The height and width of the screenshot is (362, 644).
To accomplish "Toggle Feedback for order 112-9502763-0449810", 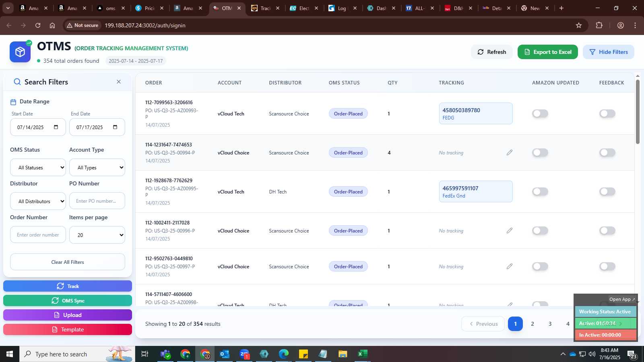I will (607, 266).
